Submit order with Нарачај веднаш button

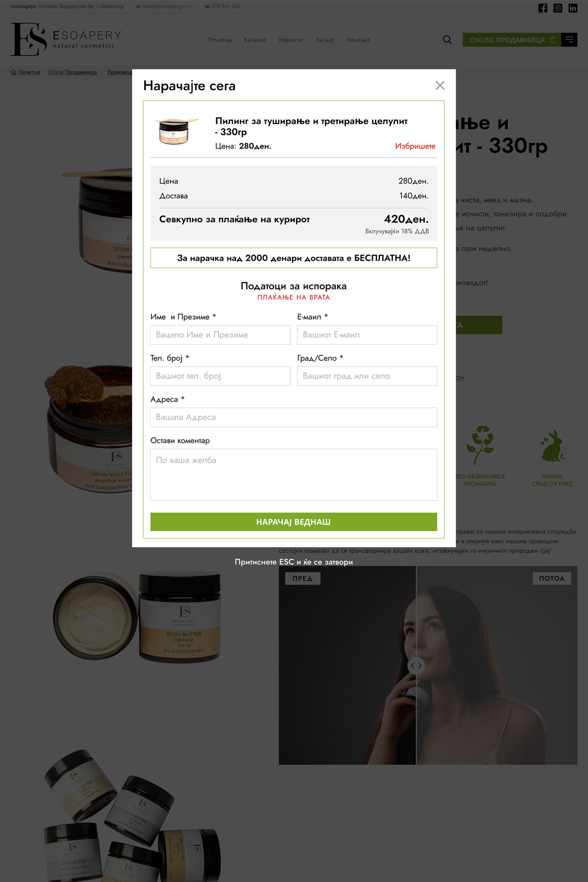click(x=294, y=522)
